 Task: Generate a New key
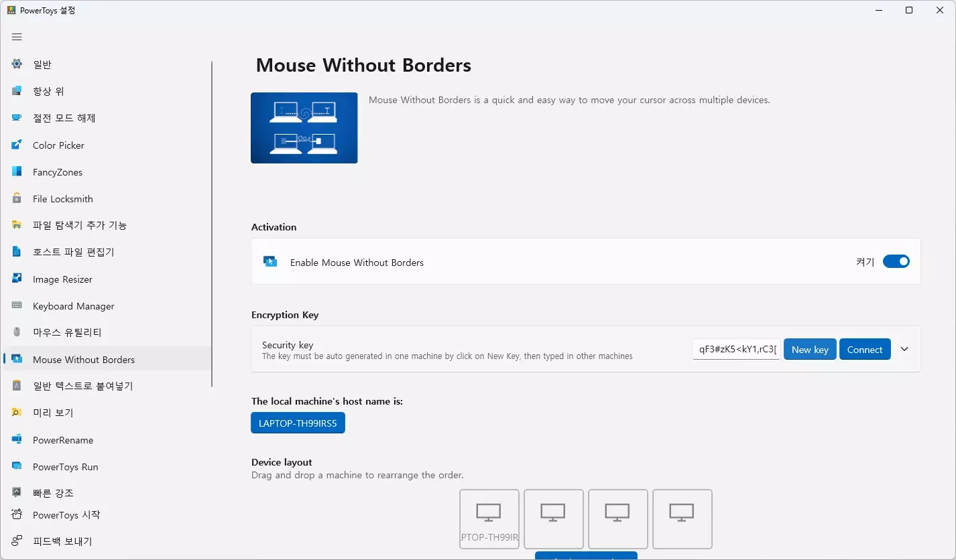tap(810, 349)
